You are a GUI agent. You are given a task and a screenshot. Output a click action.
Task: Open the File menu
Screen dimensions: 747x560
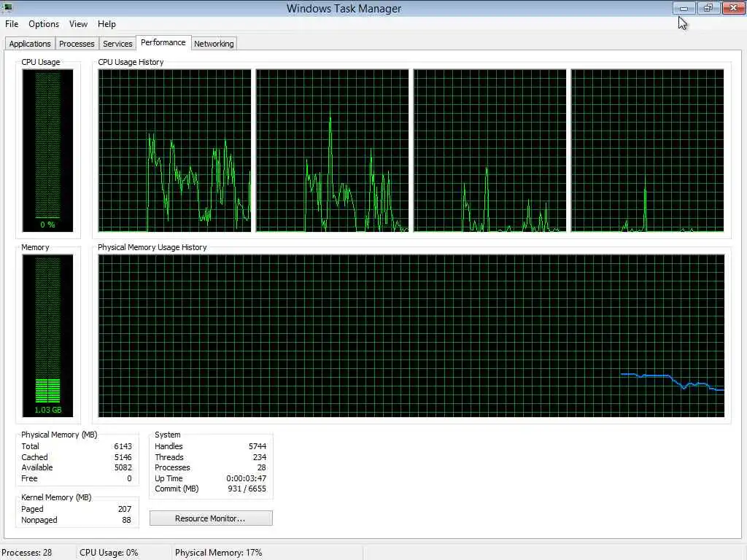(x=12, y=24)
